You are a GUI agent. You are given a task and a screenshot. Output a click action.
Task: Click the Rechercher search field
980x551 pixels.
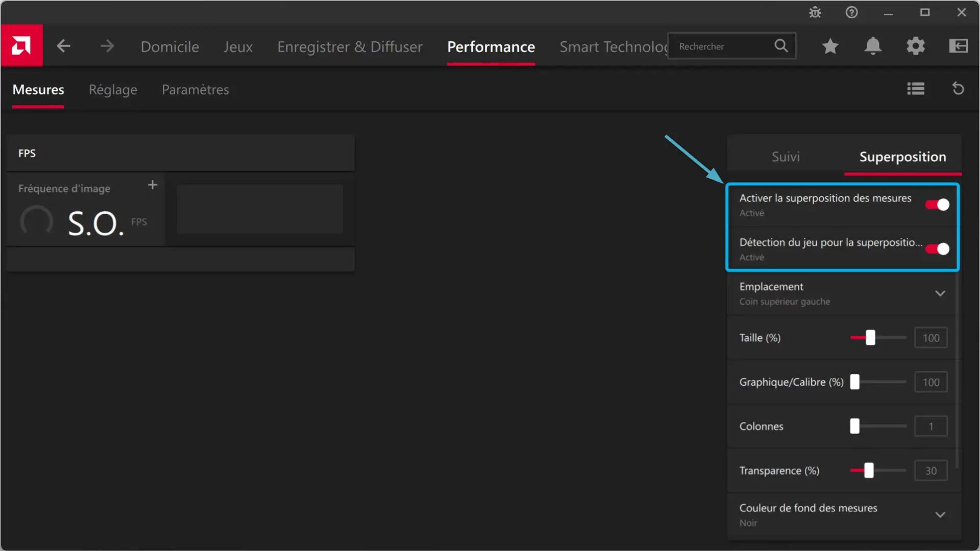point(731,46)
